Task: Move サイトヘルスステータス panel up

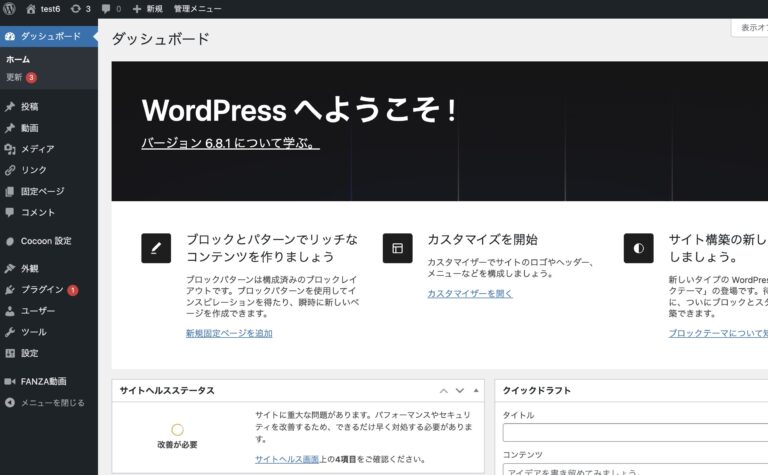Action: 443,391
